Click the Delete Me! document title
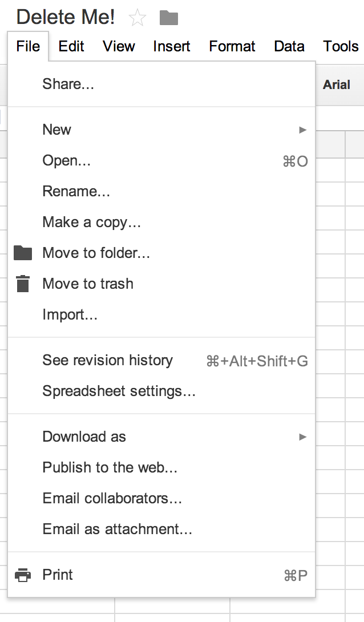 pos(66,17)
